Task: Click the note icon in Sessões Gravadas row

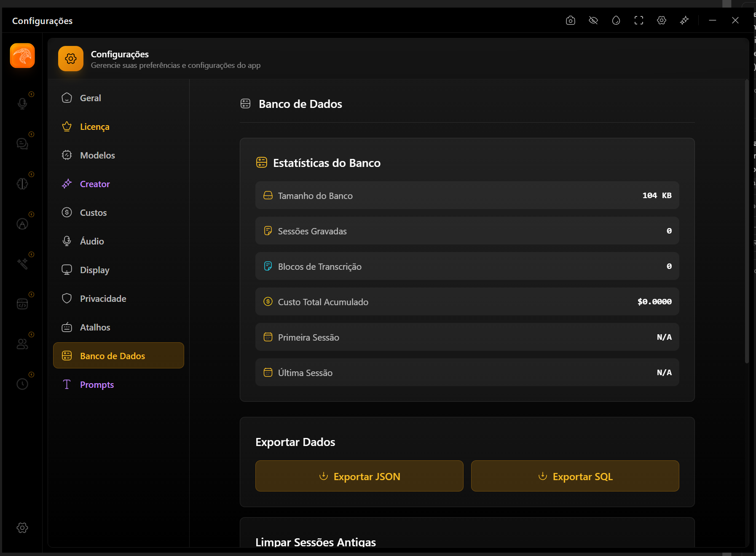Action: point(268,231)
